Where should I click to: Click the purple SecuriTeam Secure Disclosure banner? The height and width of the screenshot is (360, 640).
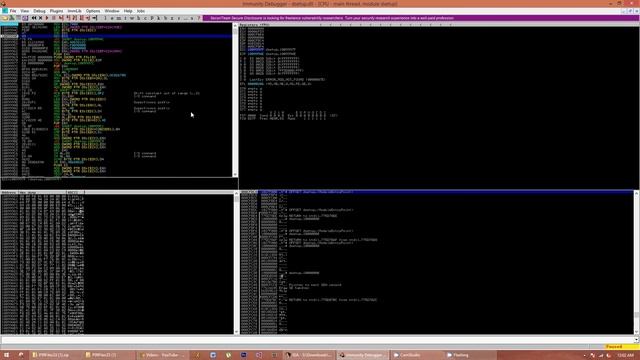click(x=421, y=18)
